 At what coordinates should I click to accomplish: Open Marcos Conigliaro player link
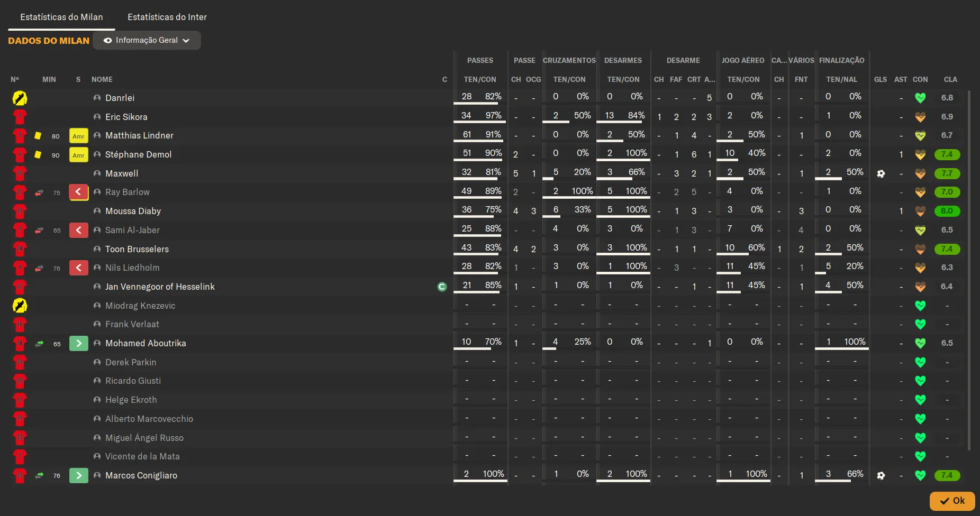(x=141, y=475)
